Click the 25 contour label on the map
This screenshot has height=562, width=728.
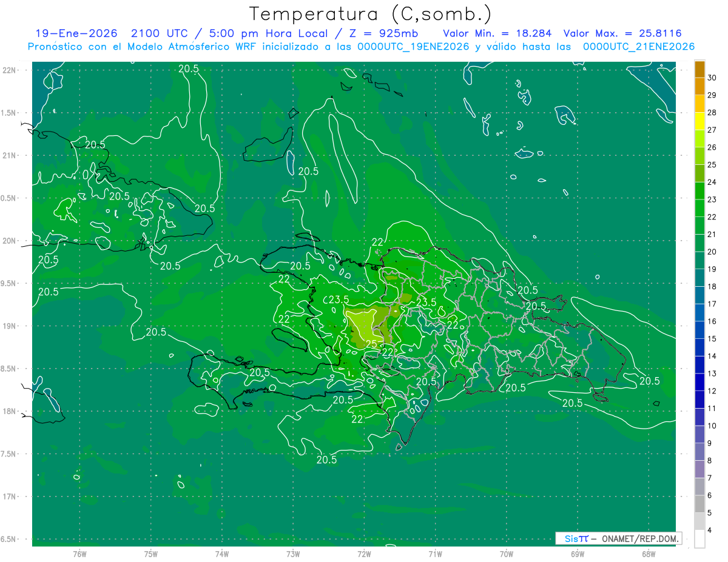tap(371, 344)
